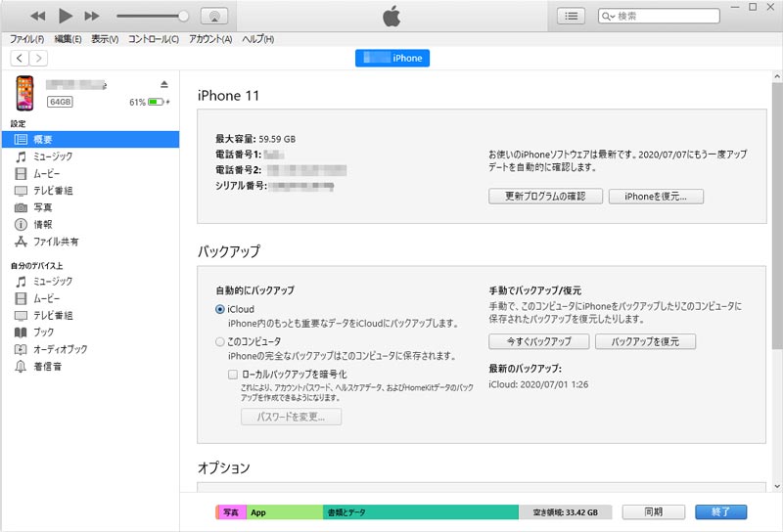Click the play button
The image size is (783, 532).
(65, 16)
